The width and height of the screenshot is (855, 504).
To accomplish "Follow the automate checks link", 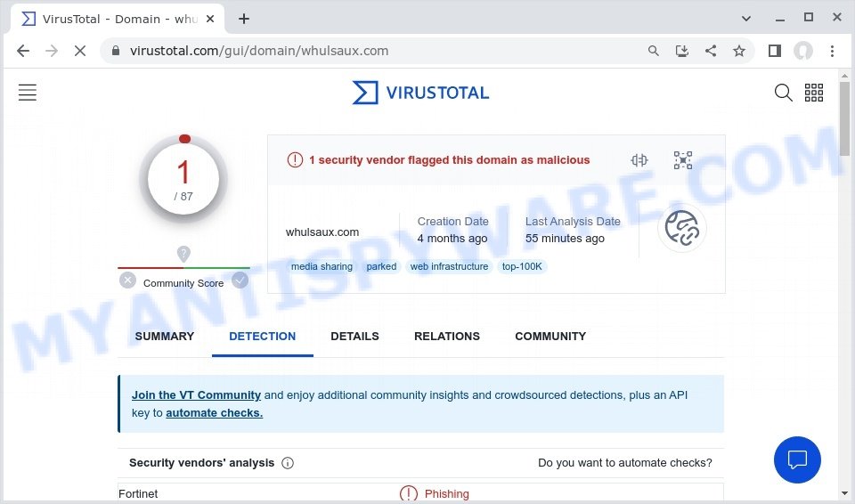I will coord(215,413).
